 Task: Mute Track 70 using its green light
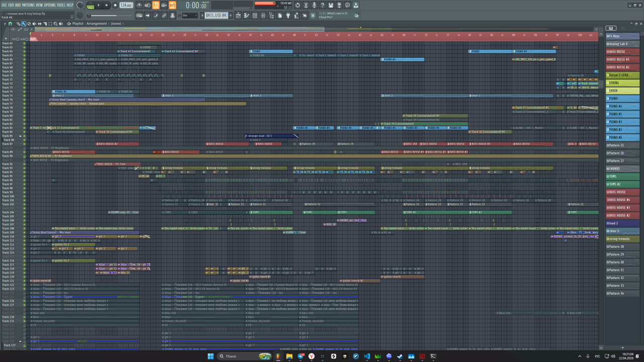click(25, 75)
